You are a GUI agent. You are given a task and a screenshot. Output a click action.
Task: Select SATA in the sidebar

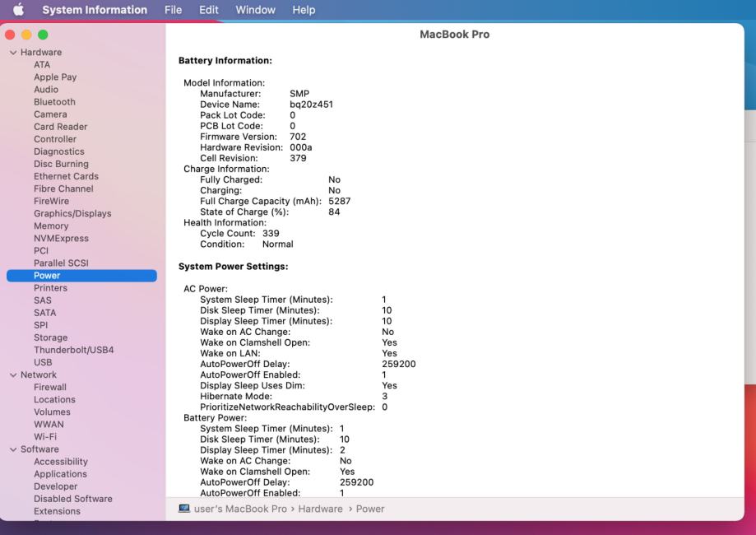45,313
